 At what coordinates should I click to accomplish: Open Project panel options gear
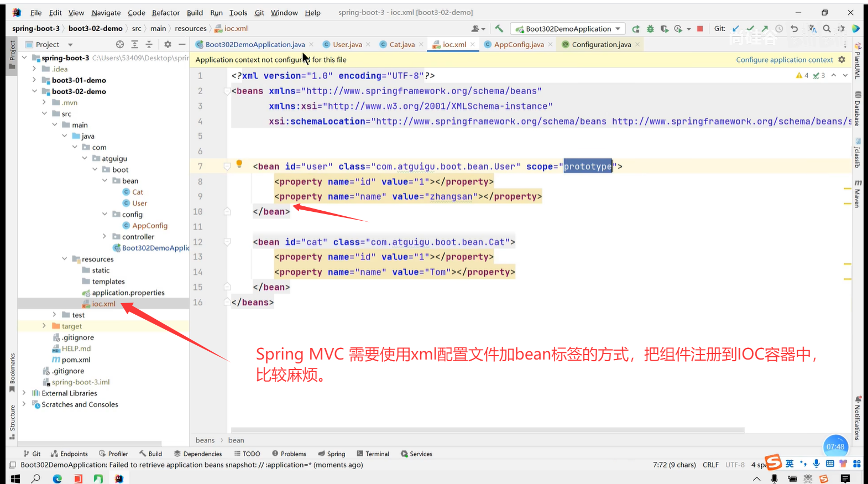click(168, 44)
